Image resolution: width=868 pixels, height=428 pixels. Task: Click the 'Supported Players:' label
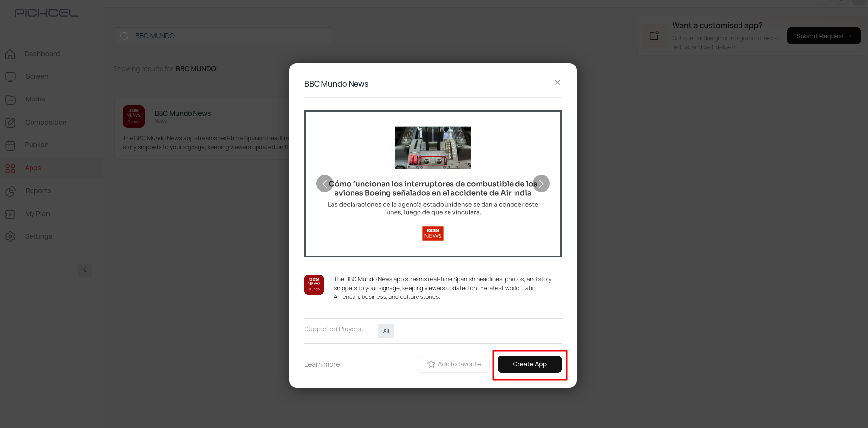[x=333, y=329]
